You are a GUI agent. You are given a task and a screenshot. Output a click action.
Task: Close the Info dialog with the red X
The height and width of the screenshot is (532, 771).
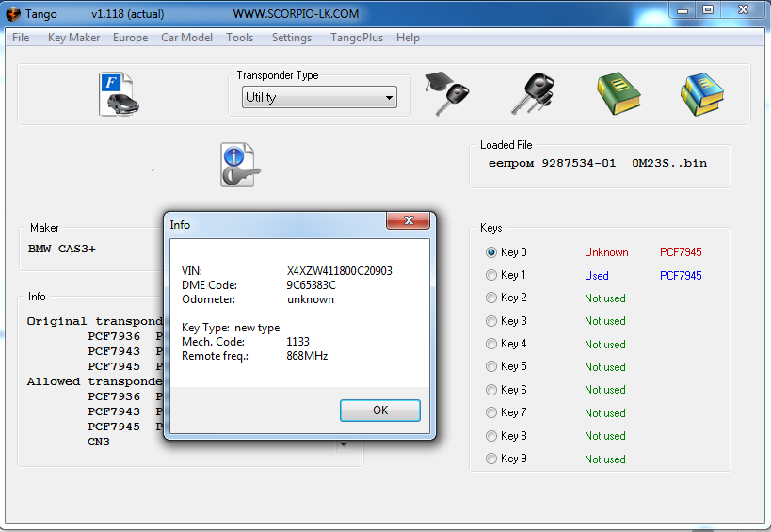pos(409,220)
